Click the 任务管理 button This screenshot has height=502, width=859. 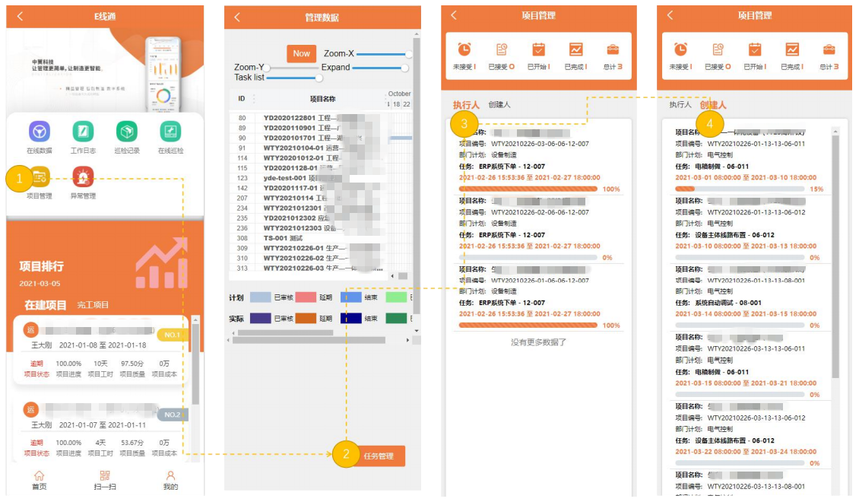click(x=379, y=456)
